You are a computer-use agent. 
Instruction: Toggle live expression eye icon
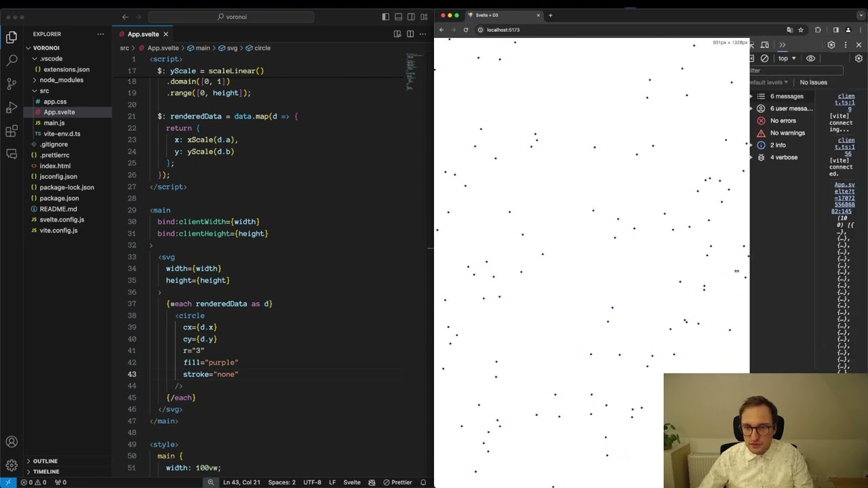810,58
